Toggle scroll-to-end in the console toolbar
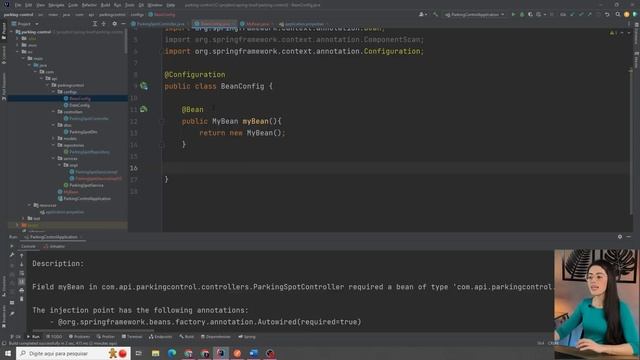Image resolution: width=640 pixels, height=360 pixels. click(x=22, y=282)
